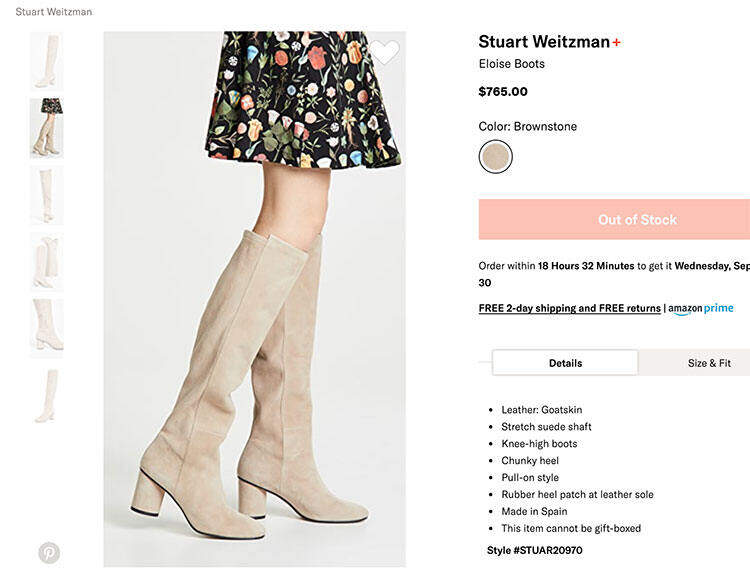Switch to the Size & Fit tab
750x575 pixels.
[x=708, y=363]
